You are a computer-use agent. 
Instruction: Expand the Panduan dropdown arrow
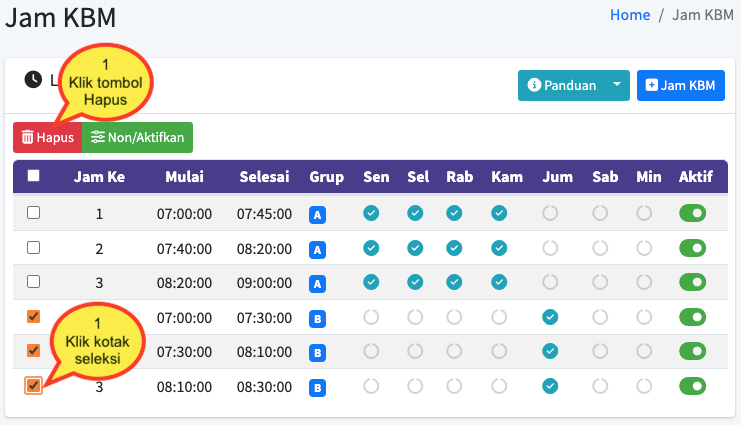[617, 86]
